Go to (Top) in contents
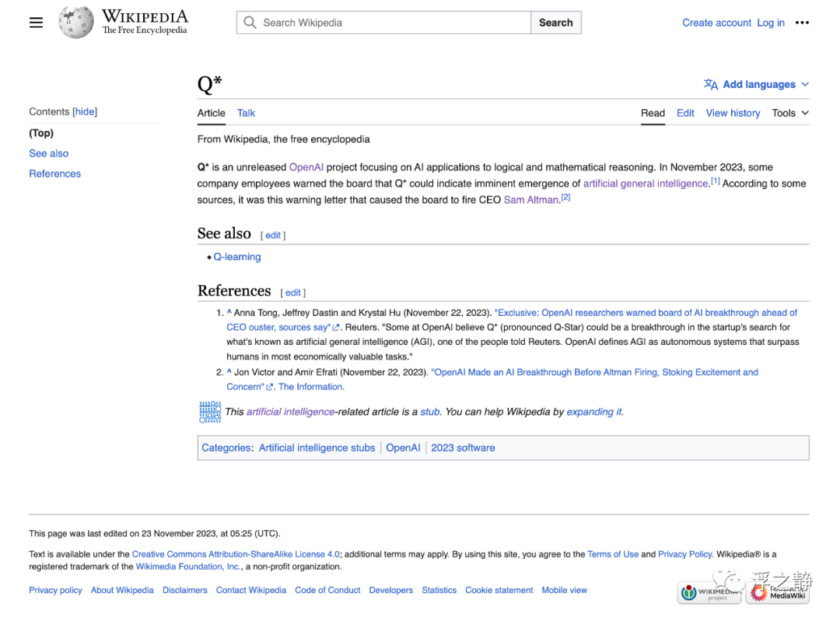Viewport: 840px width, 618px height. click(41, 133)
